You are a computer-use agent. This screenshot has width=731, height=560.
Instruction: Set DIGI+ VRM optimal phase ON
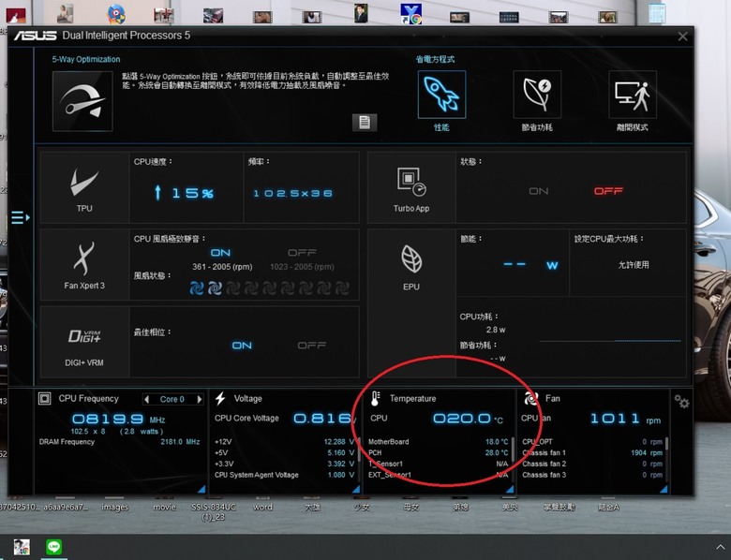242,346
